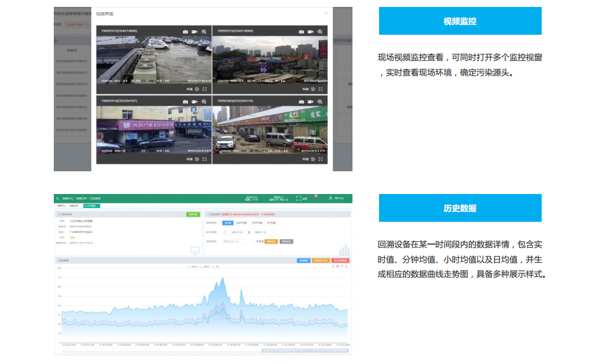
Task: Click the hamburger menu icon in green header
Action: pos(58,198)
